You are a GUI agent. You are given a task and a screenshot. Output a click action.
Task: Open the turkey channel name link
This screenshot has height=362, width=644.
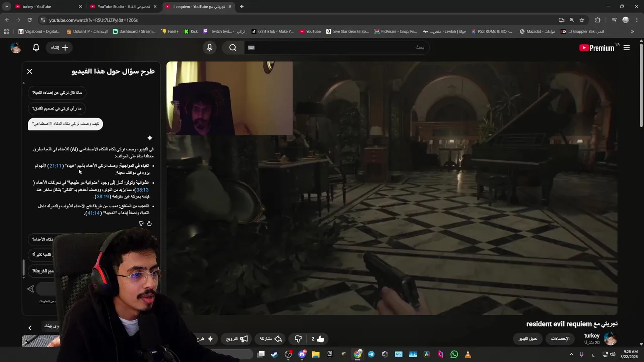592,336
